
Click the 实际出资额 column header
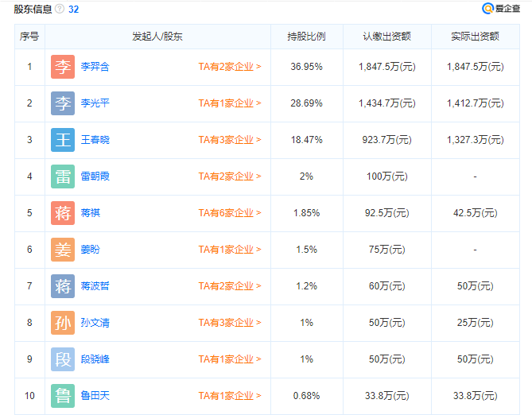point(475,37)
